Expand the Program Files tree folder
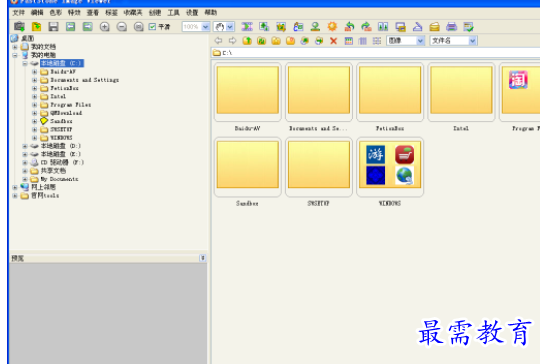The width and height of the screenshot is (540, 364). pyautogui.click(x=34, y=105)
